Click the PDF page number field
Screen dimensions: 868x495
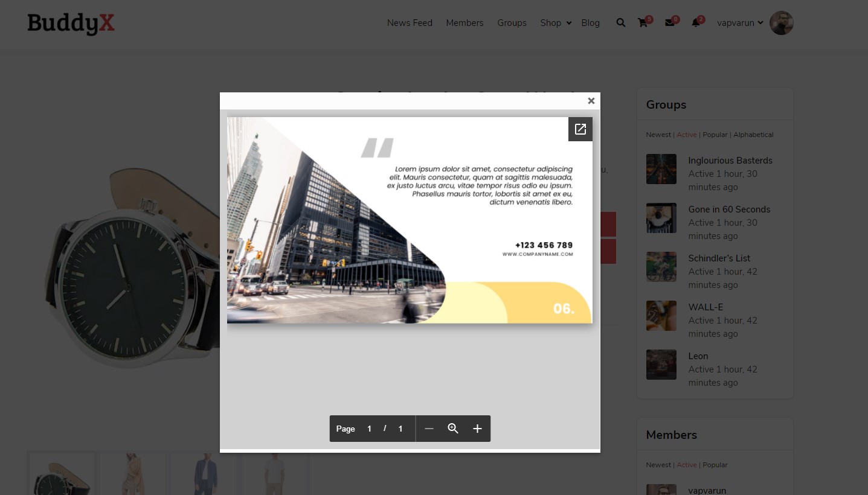point(369,429)
